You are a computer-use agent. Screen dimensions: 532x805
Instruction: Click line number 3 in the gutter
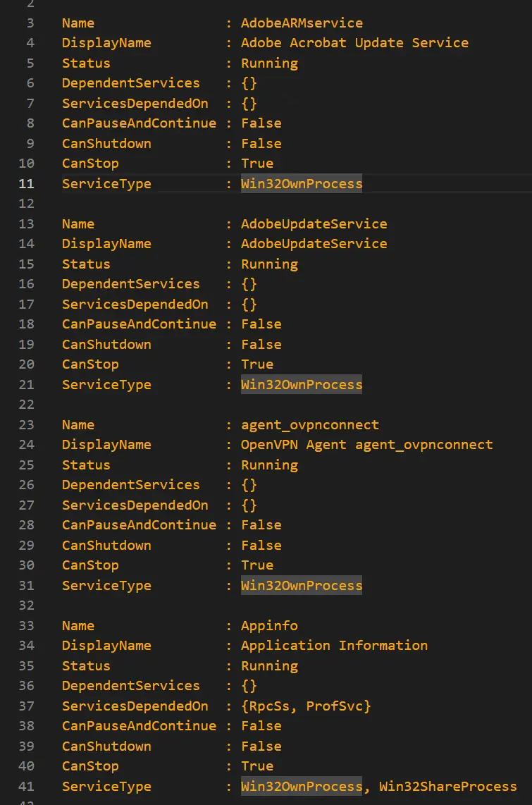30,23
